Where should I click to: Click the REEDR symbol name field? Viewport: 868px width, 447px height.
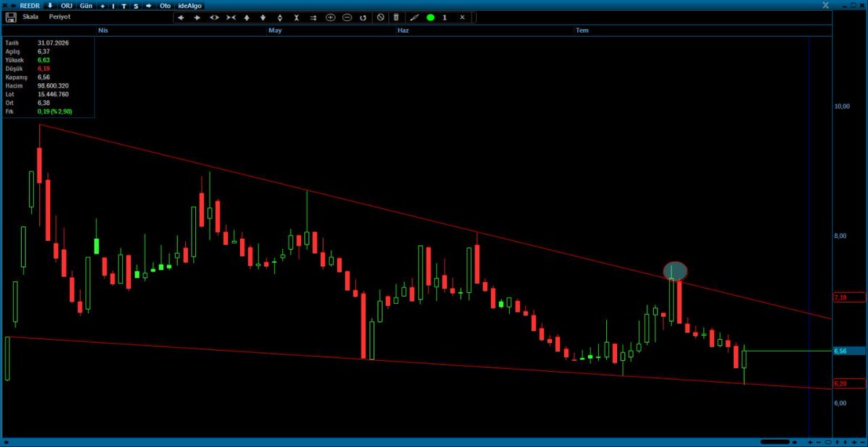click(x=30, y=5)
